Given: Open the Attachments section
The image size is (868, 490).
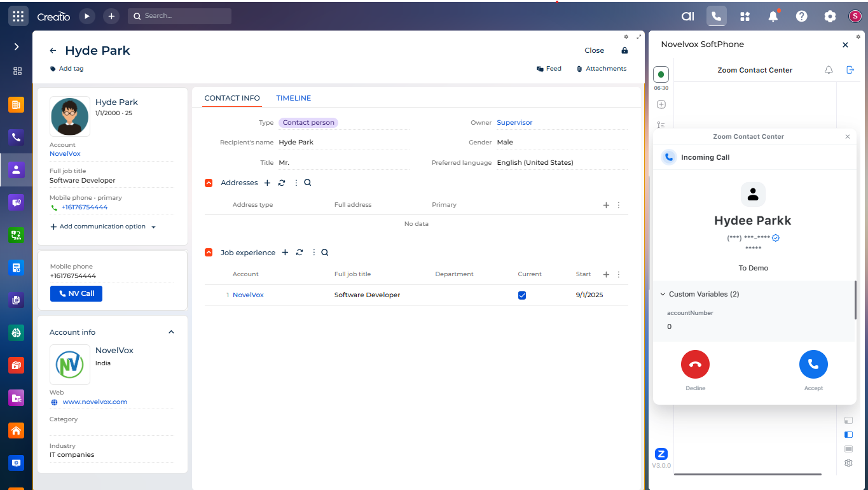Looking at the screenshot, I should coord(601,69).
